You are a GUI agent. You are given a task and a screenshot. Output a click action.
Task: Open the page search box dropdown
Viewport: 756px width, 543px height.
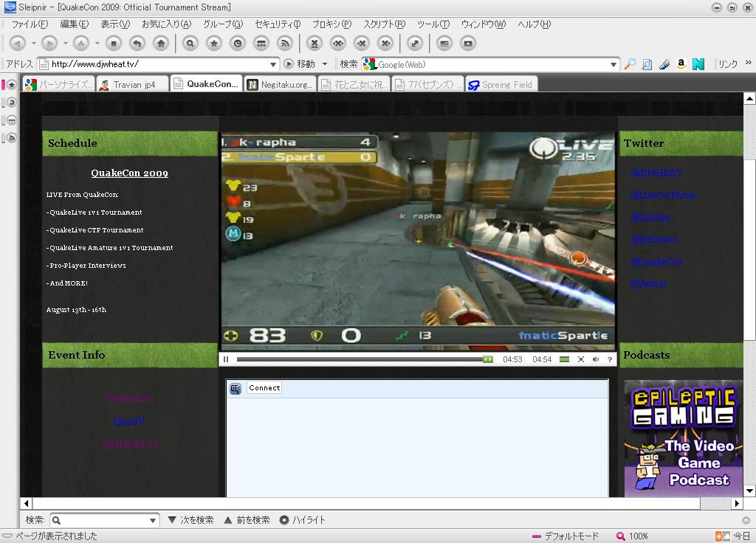[152, 520]
